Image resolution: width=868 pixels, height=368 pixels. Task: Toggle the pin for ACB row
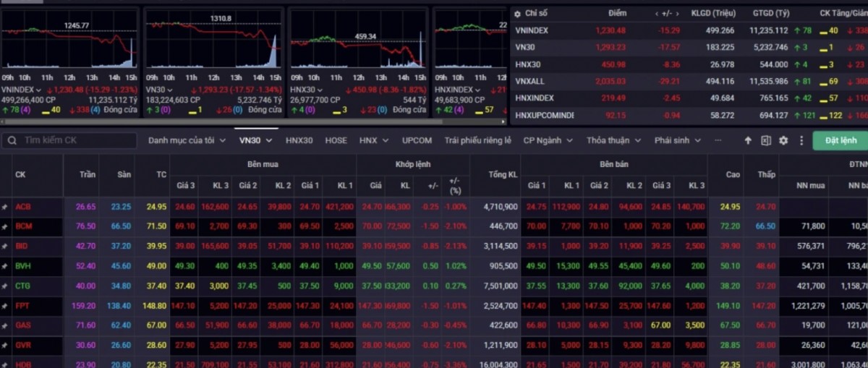[x=5, y=207]
